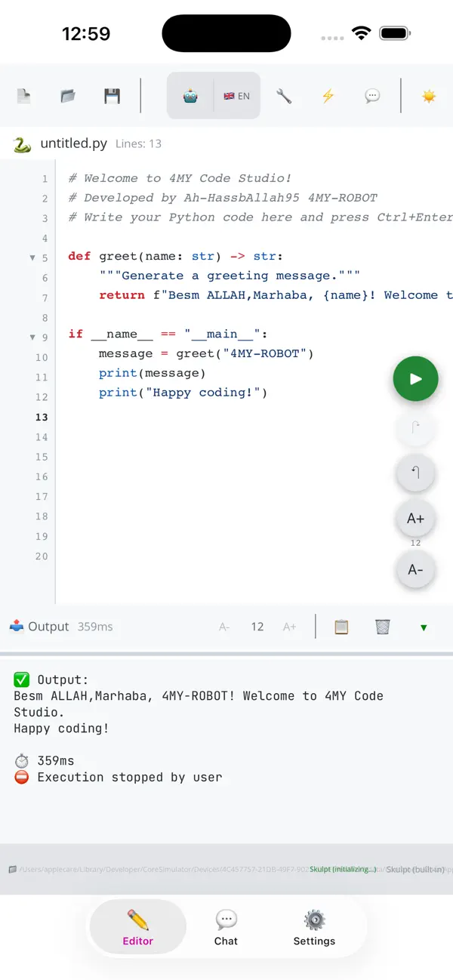Click the return f-string code line

click(x=276, y=295)
